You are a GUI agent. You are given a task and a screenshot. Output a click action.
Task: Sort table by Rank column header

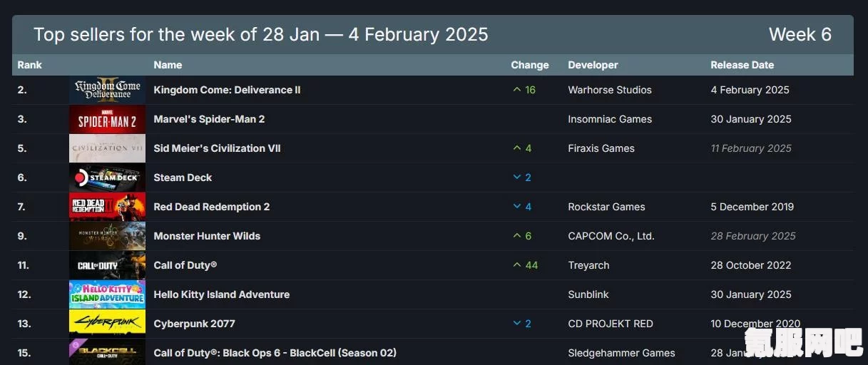coord(30,65)
